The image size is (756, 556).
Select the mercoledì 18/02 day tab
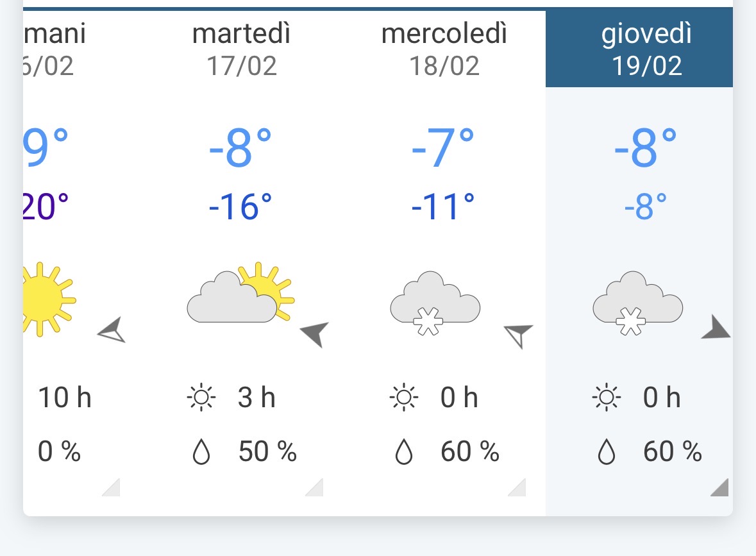(x=444, y=49)
